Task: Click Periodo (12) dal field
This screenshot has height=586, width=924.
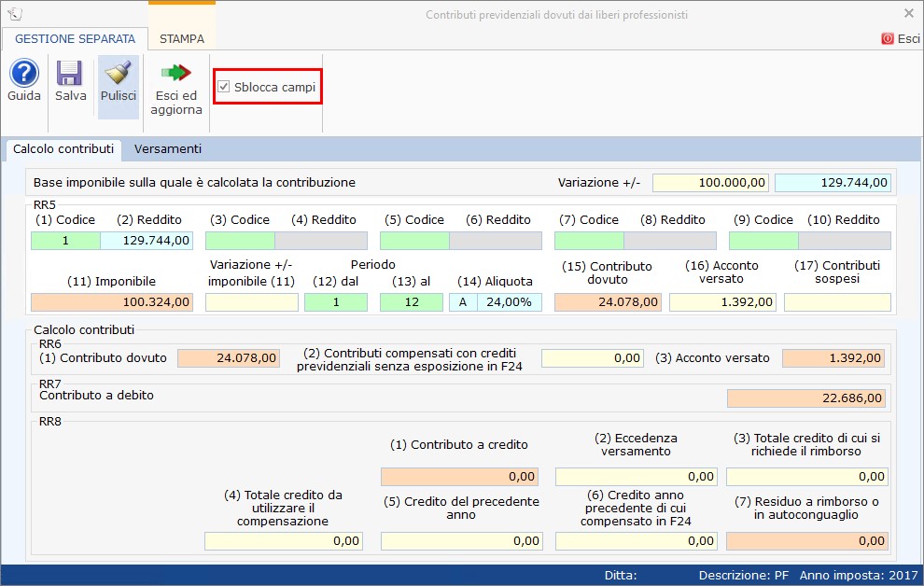Action: (x=336, y=302)
